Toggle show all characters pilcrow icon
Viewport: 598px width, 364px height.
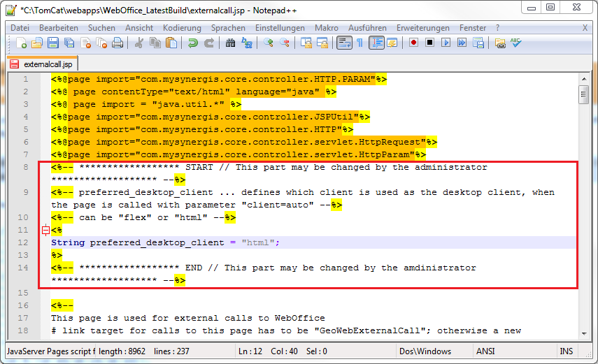pos(359,43)
